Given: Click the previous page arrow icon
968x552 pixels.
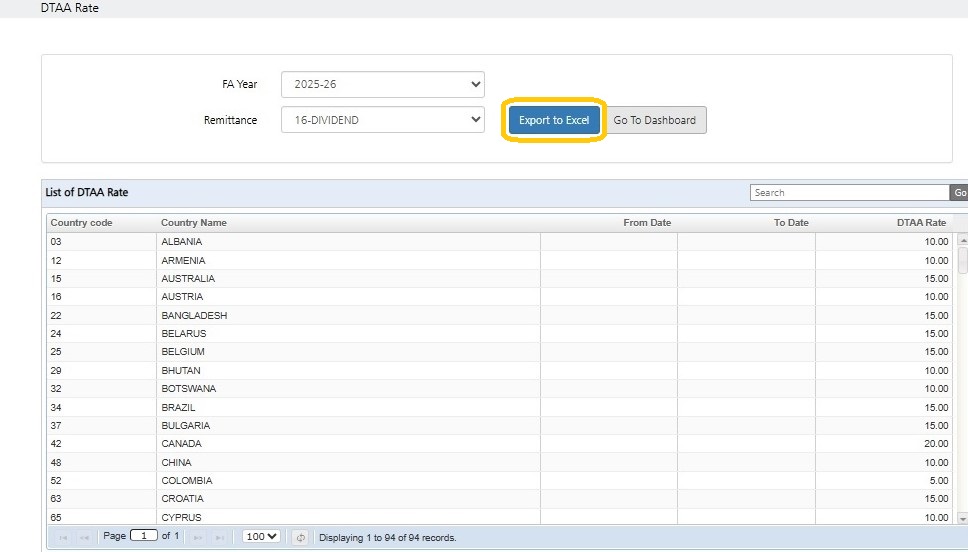Looking at the screenshot, I should [x=85, y=537].
